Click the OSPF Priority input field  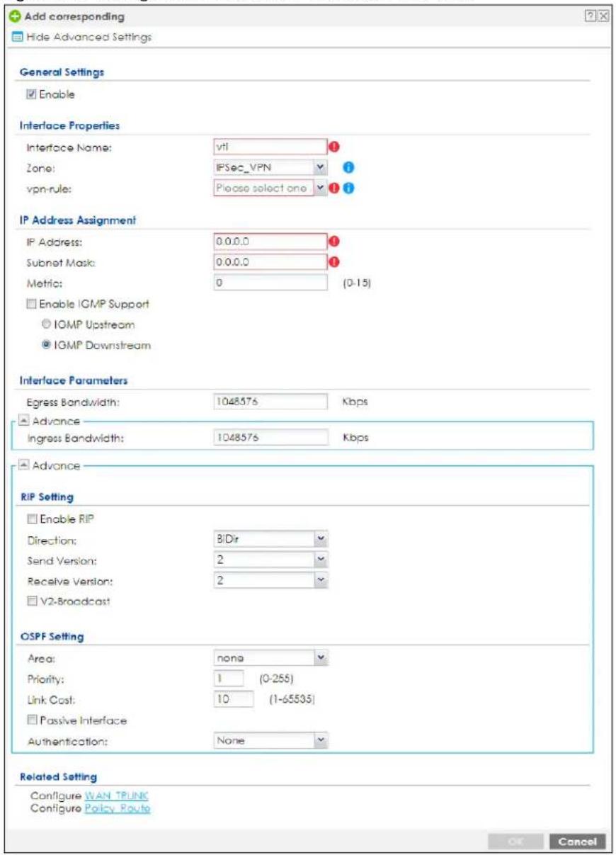tap(229, 678)
